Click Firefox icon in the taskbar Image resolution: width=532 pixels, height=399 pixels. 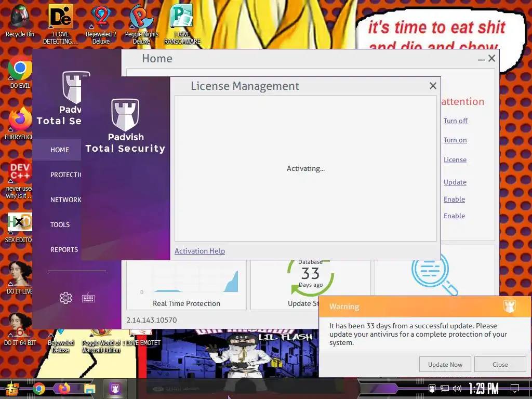(64, 389)
